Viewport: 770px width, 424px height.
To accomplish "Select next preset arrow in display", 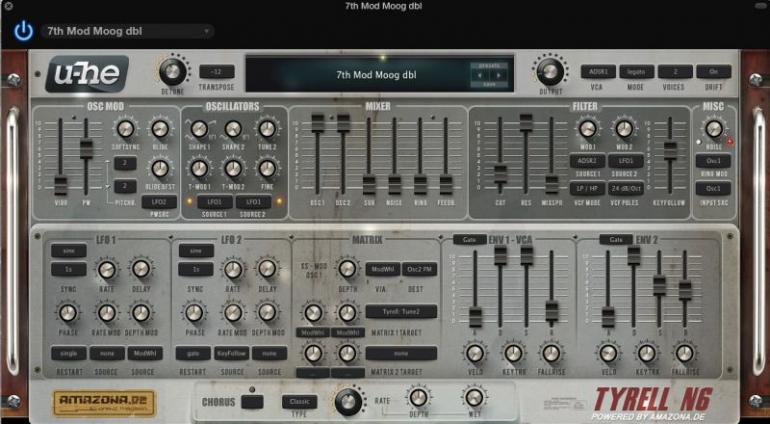I will point(498,76).
